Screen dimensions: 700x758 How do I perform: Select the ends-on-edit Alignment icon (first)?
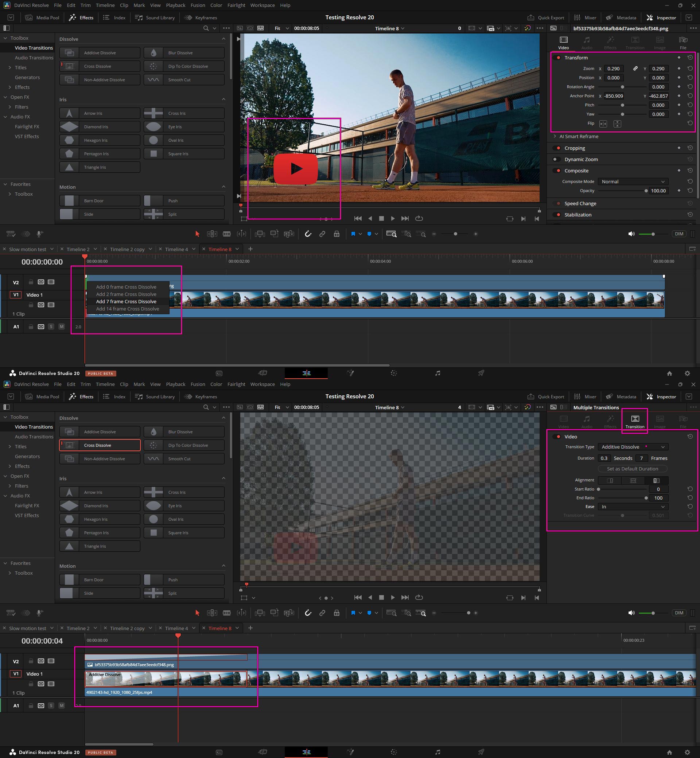click(x=610, y=480)
